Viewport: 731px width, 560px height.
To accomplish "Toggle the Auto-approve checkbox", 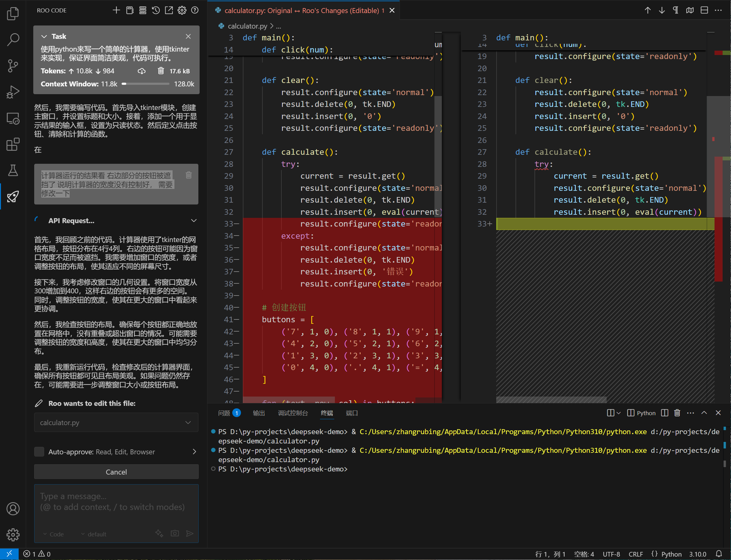I will tap(39, 452).
